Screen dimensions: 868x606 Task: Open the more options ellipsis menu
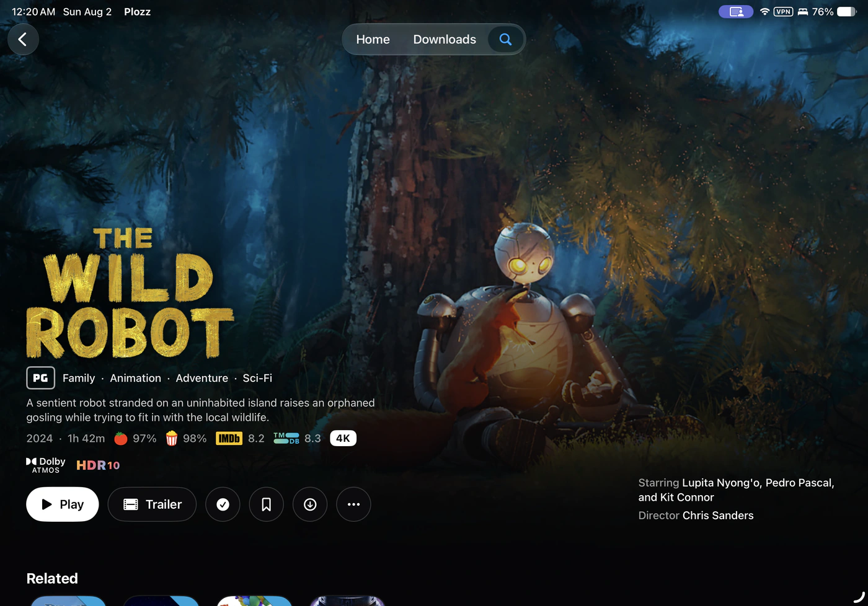click(353, 504)
